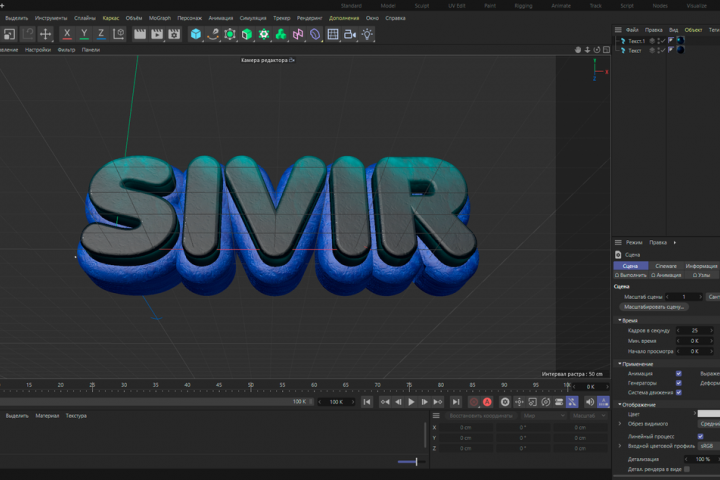Enable autokeying button

[487, 402]
